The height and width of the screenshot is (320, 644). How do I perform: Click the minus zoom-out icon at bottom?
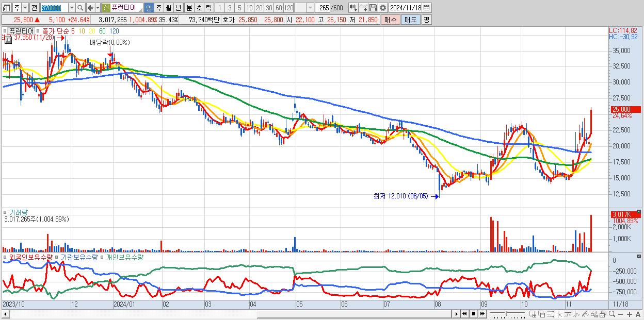pos(620,314)
